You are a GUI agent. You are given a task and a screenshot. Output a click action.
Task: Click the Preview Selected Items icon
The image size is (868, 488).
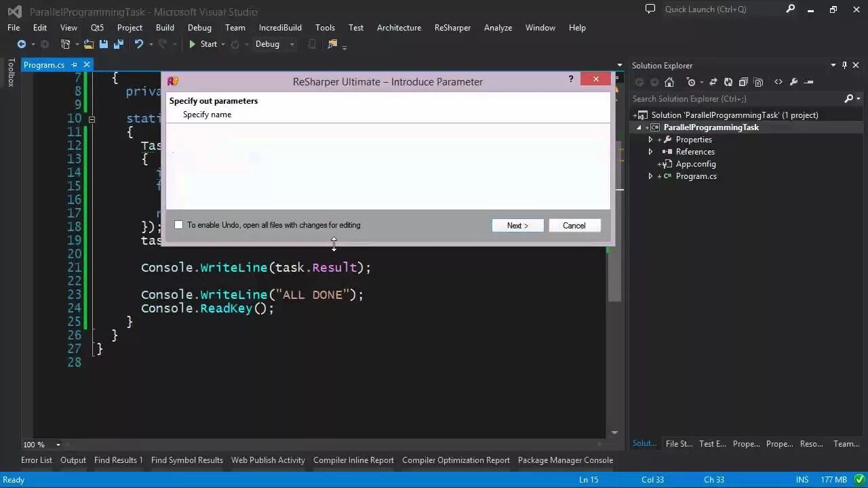point(808,82)
